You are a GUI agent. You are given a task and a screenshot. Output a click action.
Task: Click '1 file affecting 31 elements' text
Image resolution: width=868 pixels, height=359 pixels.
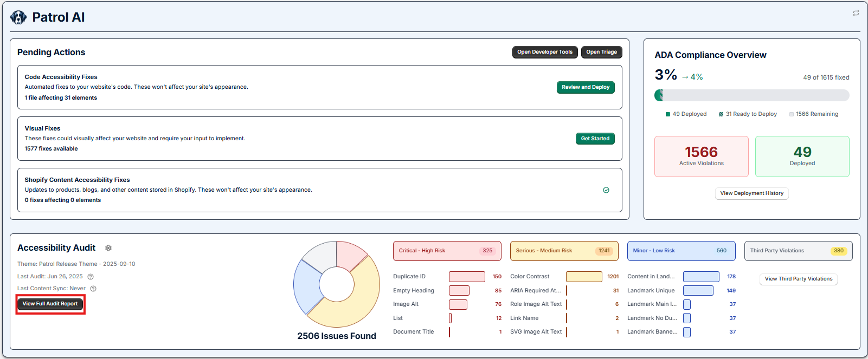(x=61, y=98)
